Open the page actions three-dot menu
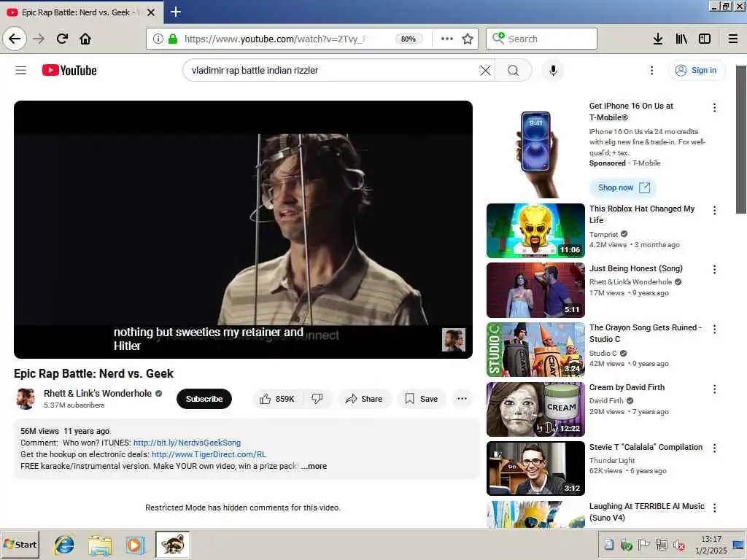Viewport: 747px width, 560px height. pos(447,39)
